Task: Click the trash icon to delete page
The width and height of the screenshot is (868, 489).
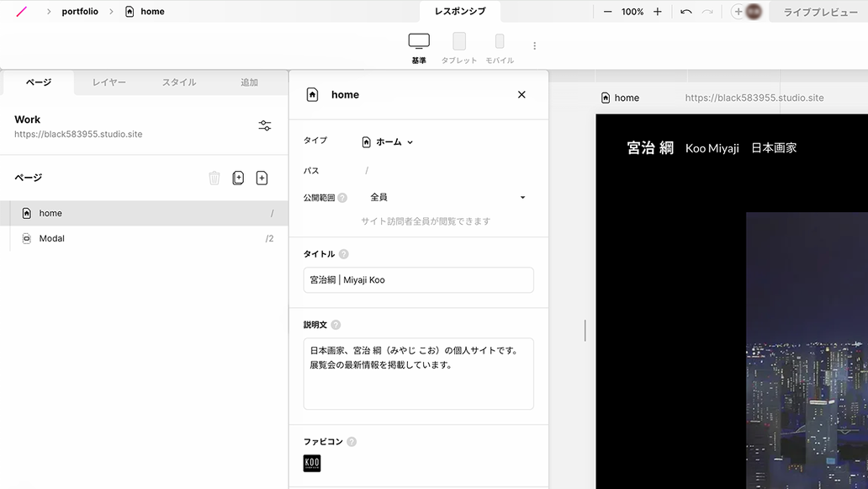Action: point(214,178)
